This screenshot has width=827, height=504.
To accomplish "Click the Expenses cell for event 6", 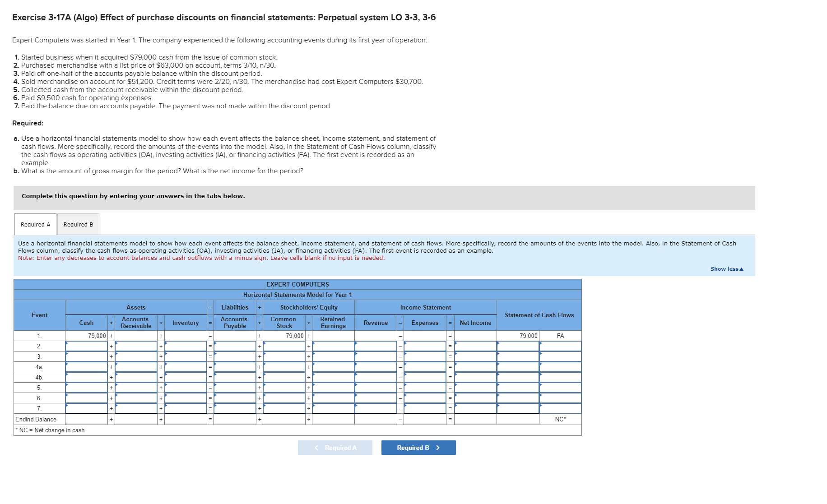I will pyautogui.click(x=424, y=398).
